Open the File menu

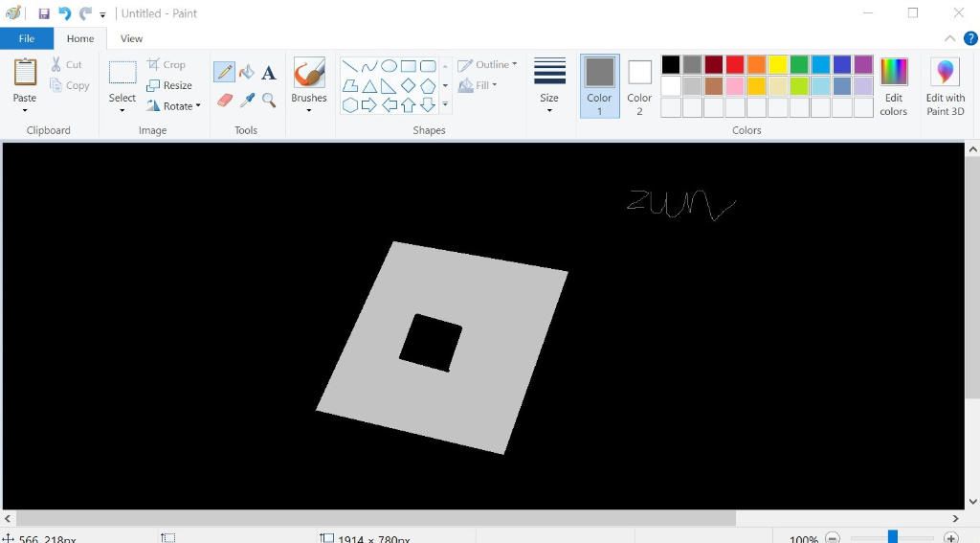pyautogui.click(x=27, y=38)
